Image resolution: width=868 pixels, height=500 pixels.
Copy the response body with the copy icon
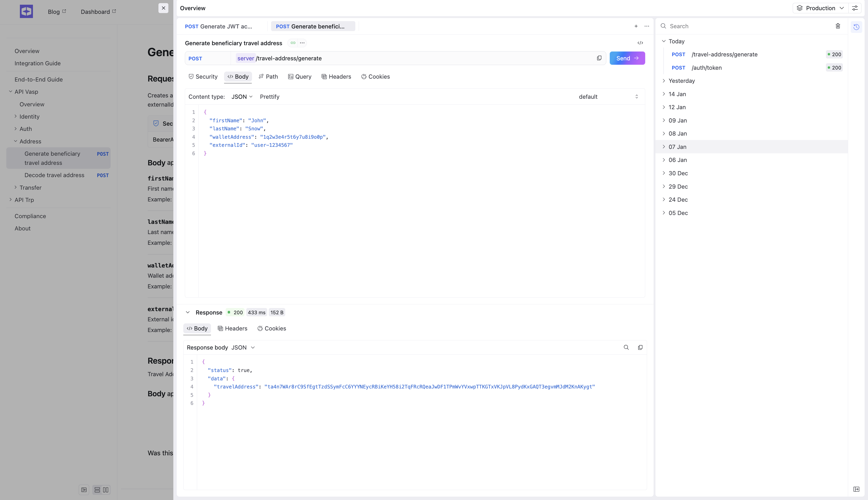tap(640, 347)
